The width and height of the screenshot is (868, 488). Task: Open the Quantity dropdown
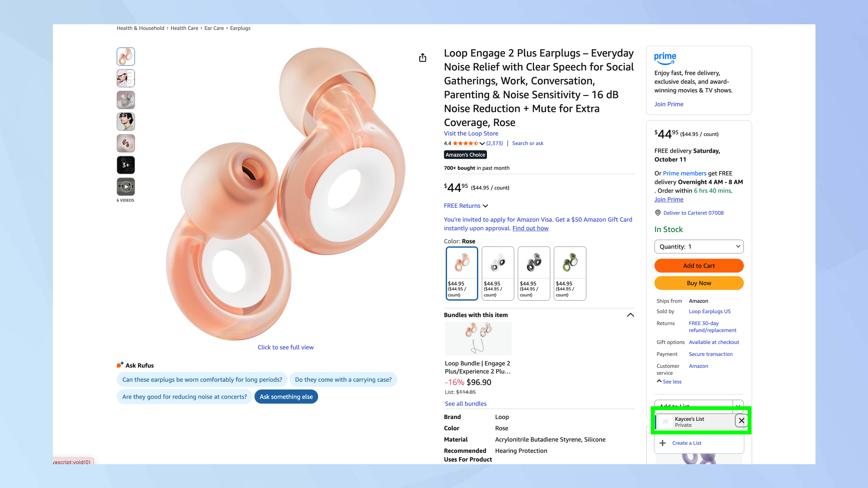699,247
